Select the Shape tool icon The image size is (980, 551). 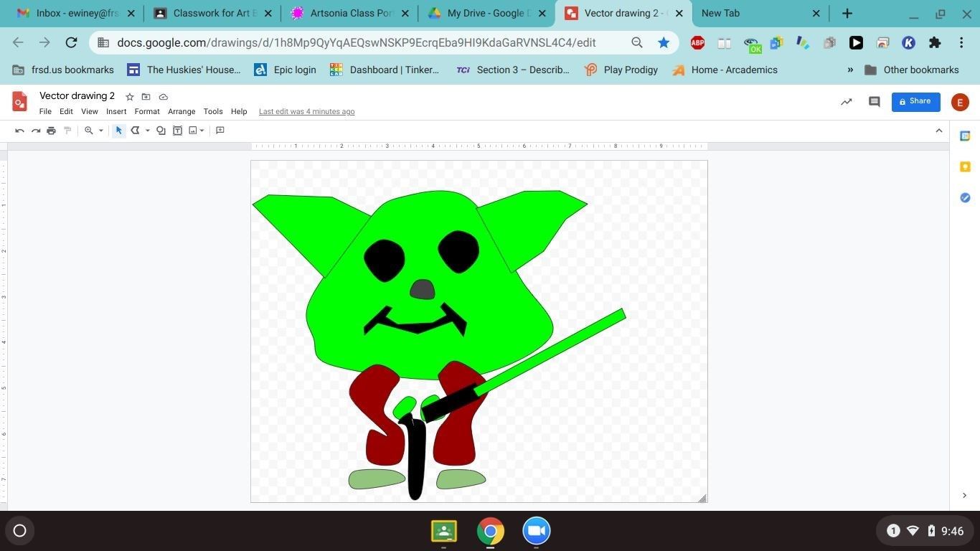click(161, 131)
